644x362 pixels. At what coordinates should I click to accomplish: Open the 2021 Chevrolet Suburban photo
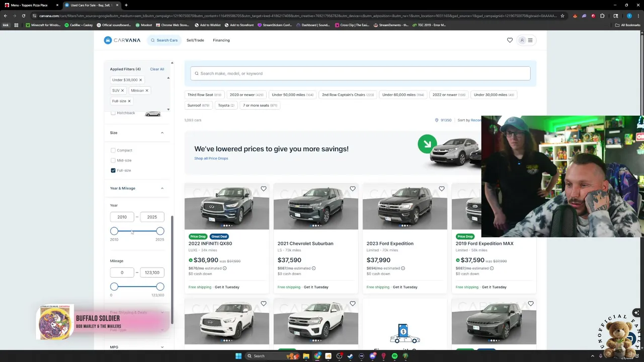pyautogui.click(x=316, y=206)
